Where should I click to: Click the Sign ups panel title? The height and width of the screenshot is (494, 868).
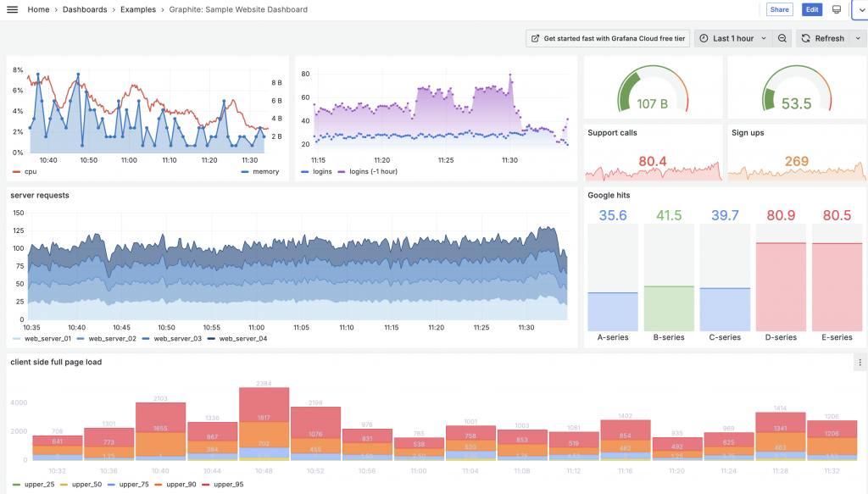[x=748, y=133]
